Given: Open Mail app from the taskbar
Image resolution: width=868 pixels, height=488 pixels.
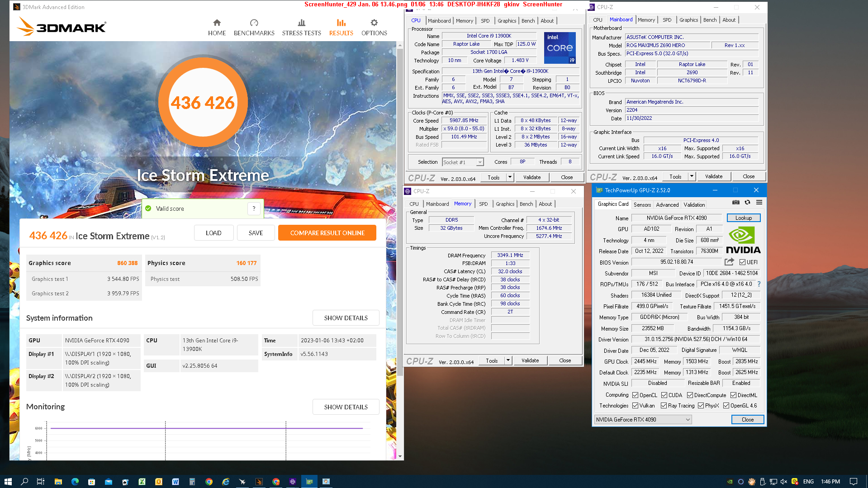Looking at the screenshot, I should (x=109, y=482).
